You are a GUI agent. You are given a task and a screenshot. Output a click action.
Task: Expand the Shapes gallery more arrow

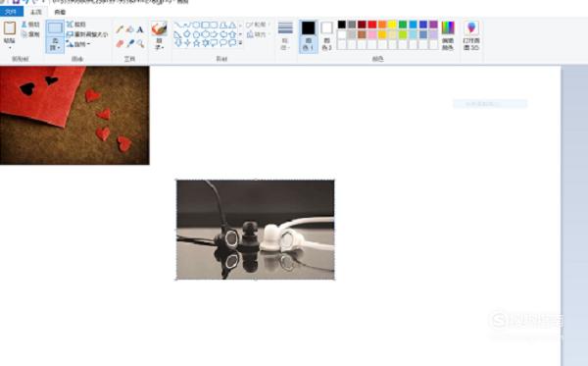click(x=240, y=43)
